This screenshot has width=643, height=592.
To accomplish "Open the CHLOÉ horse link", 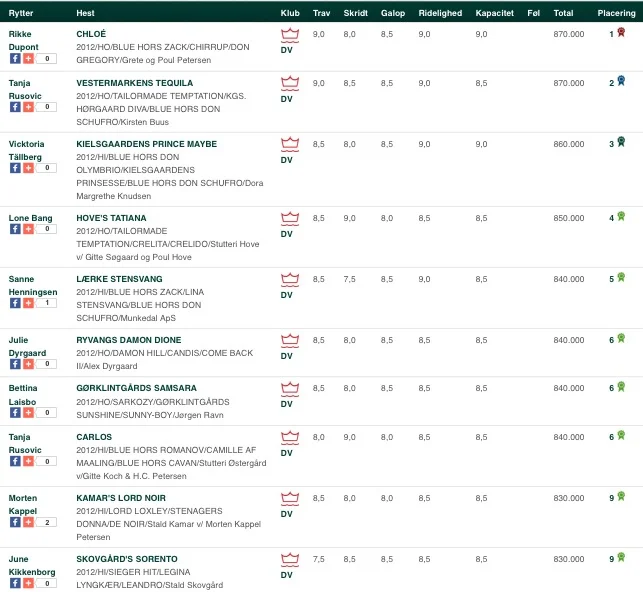I will point(91,34).
